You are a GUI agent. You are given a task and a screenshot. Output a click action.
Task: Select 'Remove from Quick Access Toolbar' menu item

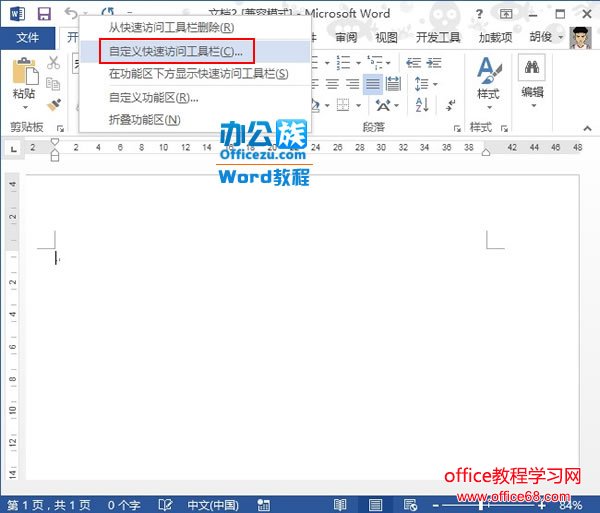[x=196, y=28]
